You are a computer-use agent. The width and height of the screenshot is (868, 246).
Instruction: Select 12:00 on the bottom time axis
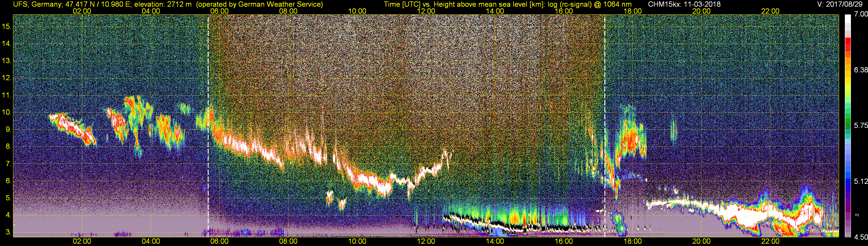(426, 241)
